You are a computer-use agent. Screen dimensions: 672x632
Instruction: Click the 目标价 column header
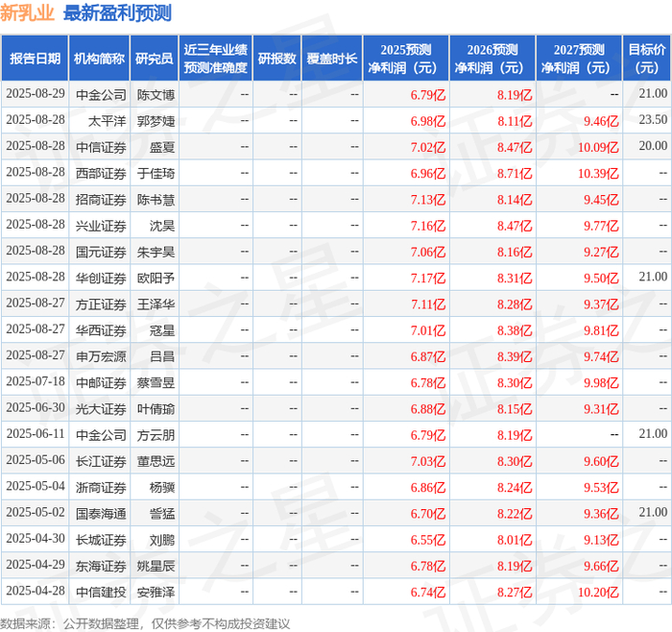point(646,59)
